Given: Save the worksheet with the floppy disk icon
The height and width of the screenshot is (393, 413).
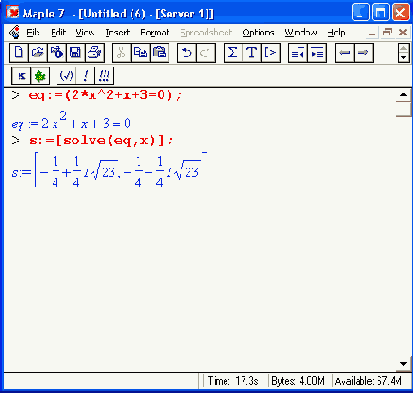Looking at the screenshot, I should [76, 53].
